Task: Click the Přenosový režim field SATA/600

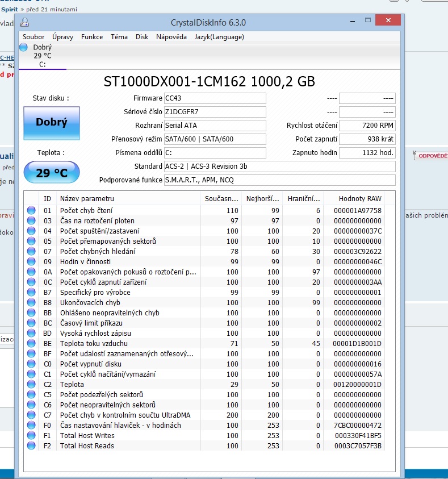Action: [x=215, y=139]
